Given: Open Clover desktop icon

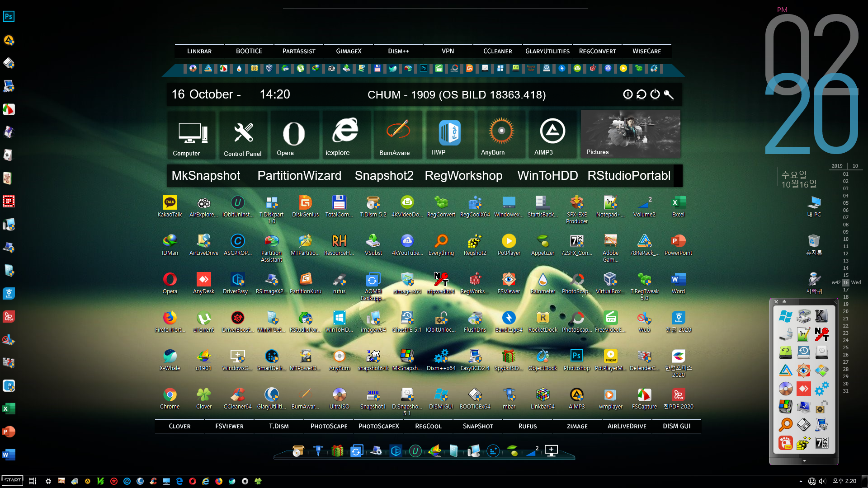Looking at the screenshot, I should click(203, 399).
